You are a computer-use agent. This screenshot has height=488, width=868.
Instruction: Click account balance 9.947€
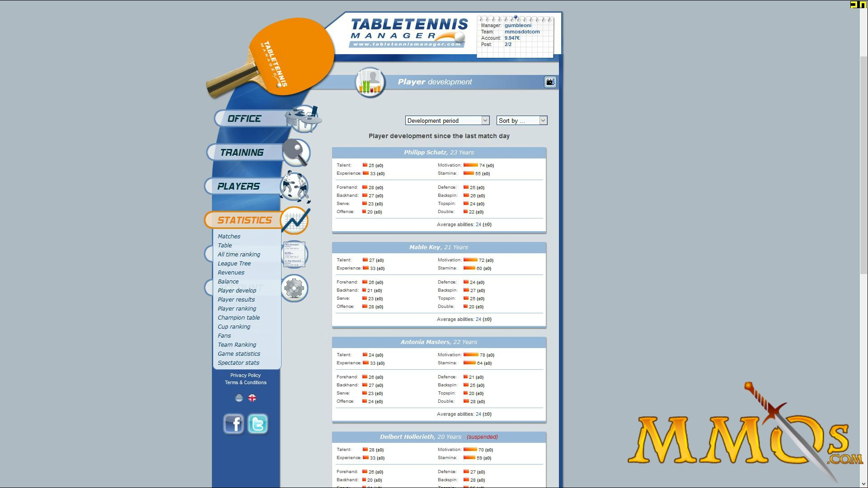point(512,38)
